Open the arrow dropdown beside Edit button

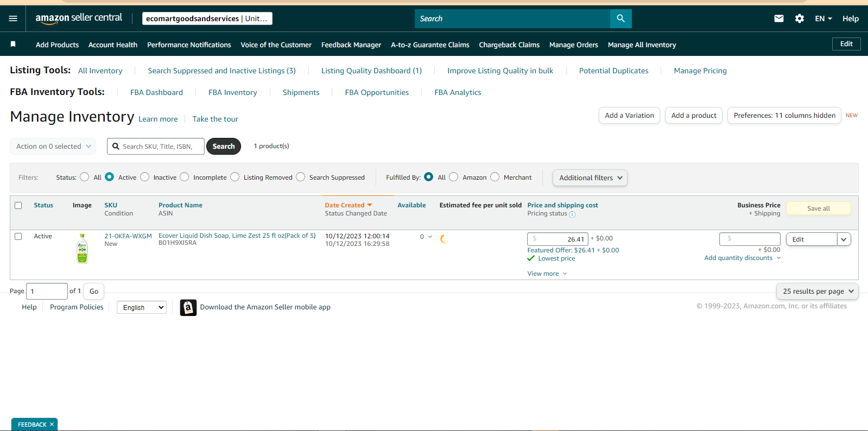pos(844,239)
